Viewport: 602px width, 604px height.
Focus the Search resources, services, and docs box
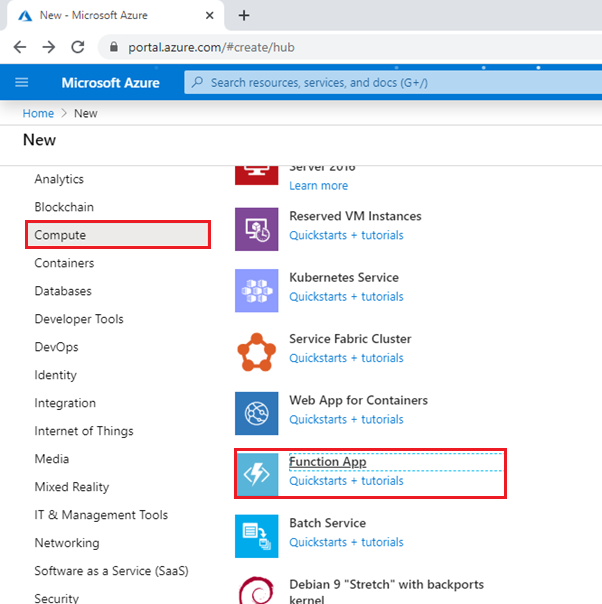click(x=393, y=82)
